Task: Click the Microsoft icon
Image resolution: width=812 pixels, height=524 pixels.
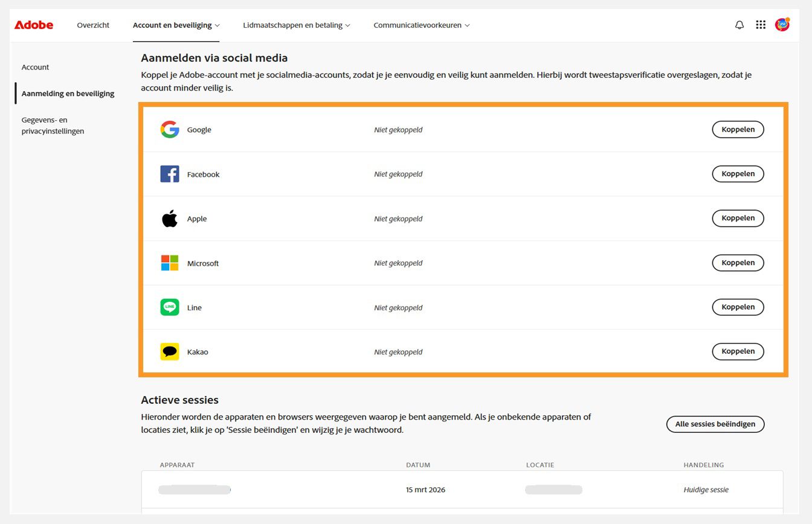Action: (170, 263)
